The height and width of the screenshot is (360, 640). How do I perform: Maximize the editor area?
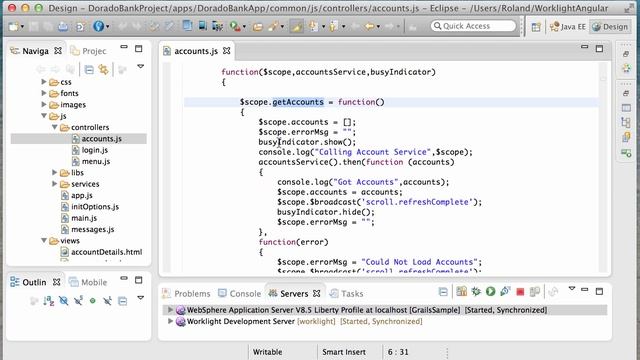click(x=599, y=49)
